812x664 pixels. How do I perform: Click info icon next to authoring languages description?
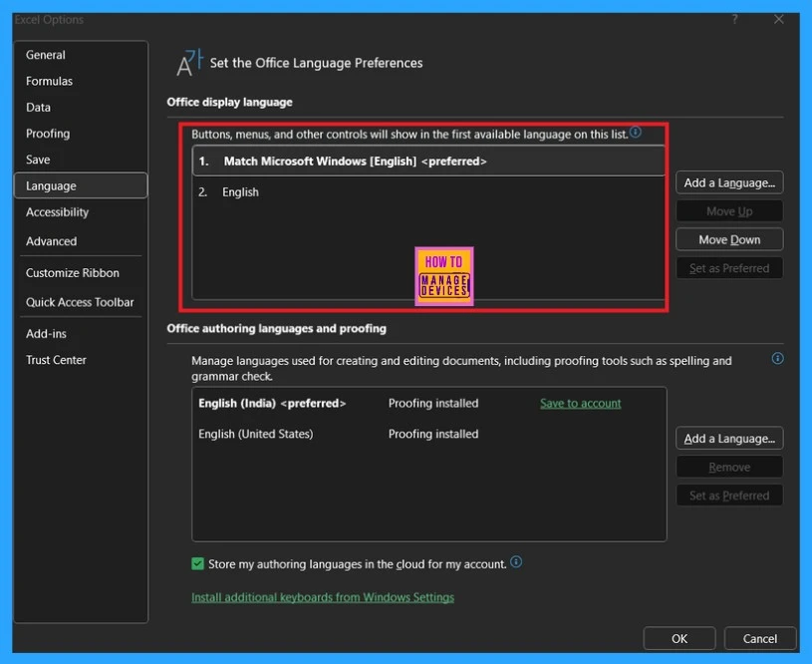point(777,358)
